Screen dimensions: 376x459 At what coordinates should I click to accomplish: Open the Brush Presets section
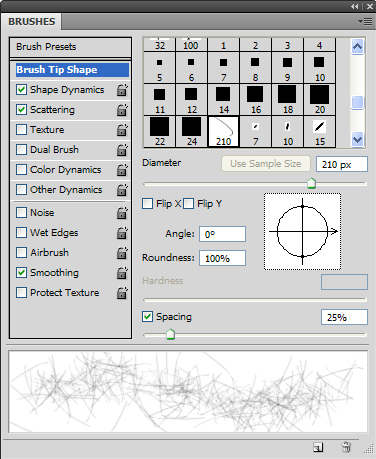point(70,47)
